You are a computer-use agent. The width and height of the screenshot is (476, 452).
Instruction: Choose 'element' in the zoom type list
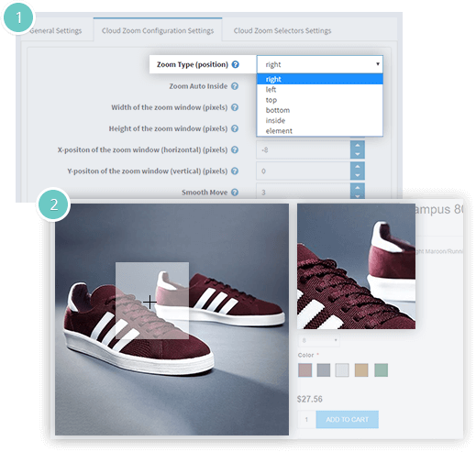320,131
